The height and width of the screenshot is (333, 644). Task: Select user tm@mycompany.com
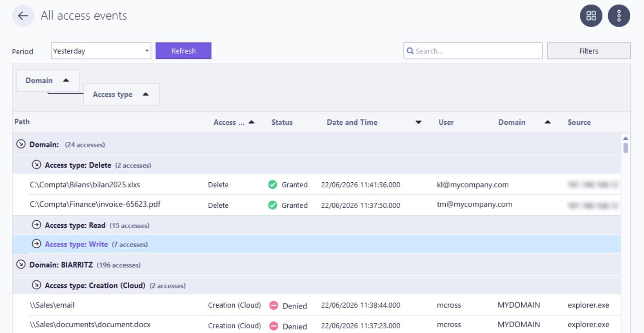coord(474,205)
